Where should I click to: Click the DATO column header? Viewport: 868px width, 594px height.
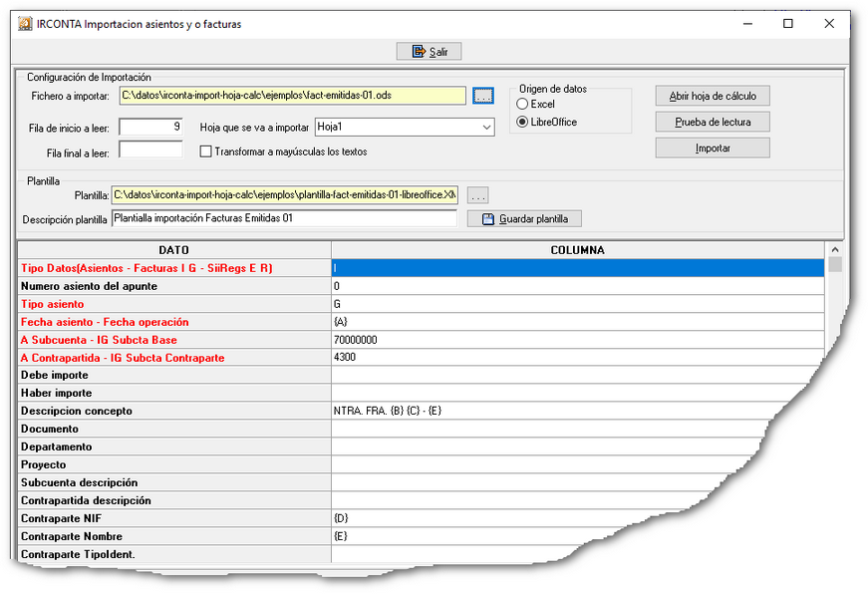point(174,250)
